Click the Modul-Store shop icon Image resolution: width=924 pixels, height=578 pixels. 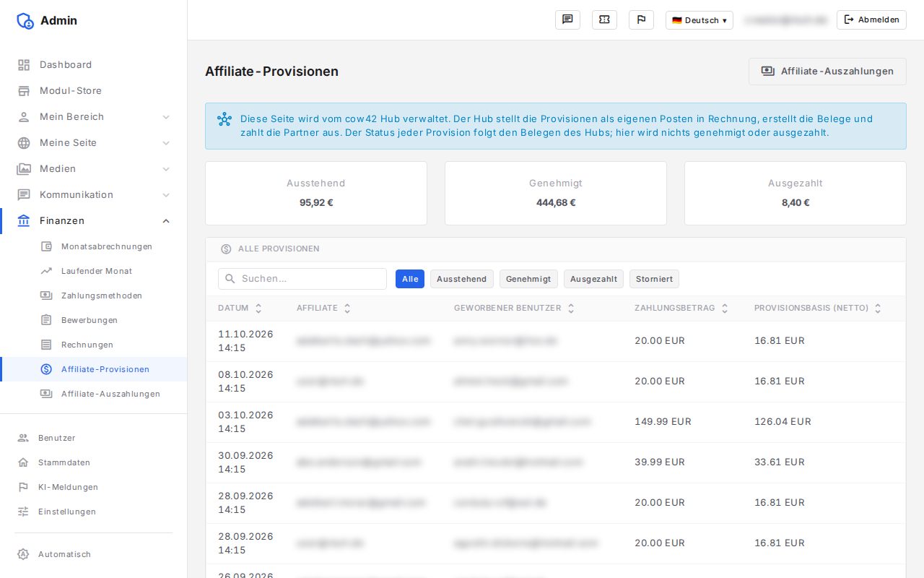coord(25,91)
